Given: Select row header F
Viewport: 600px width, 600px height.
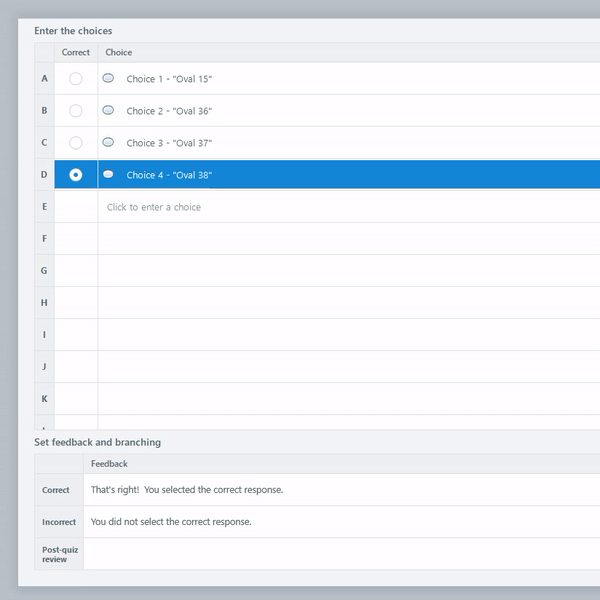Looking at the screenshot, I should pyautogui.click(x=44, y=239).
